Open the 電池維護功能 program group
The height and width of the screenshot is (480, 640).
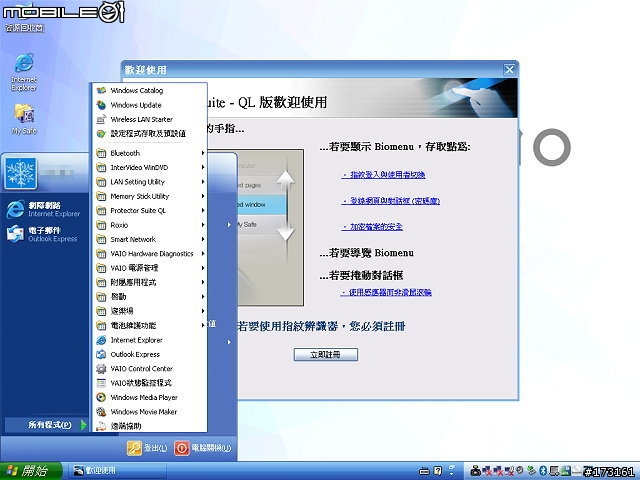pos(149,325)
